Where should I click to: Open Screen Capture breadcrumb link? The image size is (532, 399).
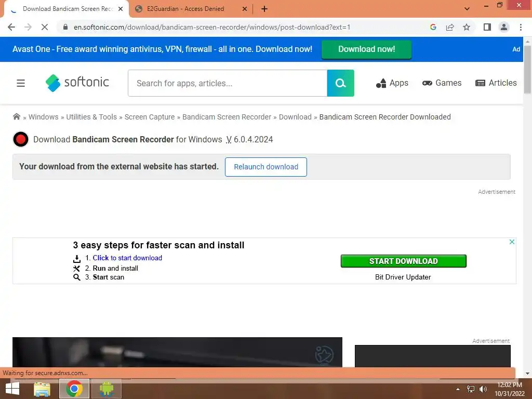pyautogui.click(x=150, y=117)
